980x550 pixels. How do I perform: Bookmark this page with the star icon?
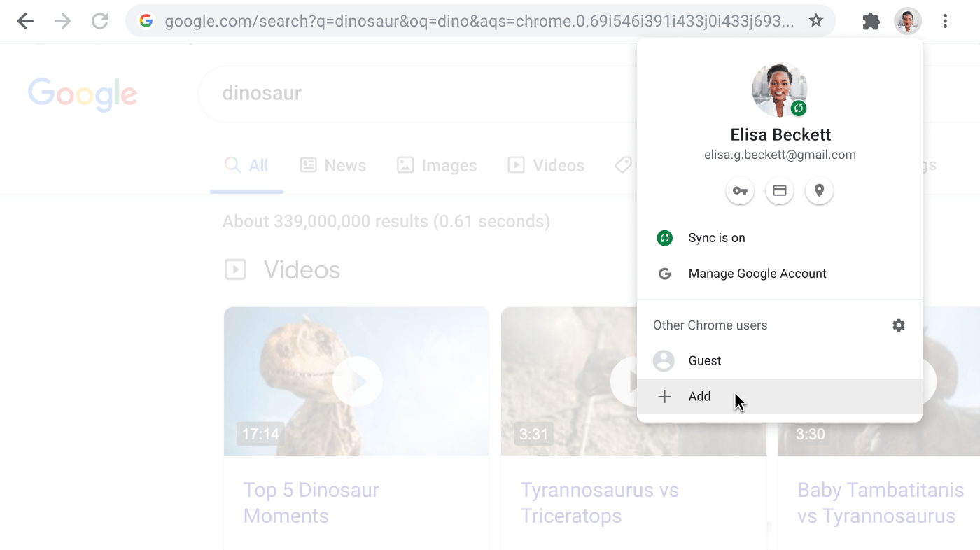(x=816, y=21)
